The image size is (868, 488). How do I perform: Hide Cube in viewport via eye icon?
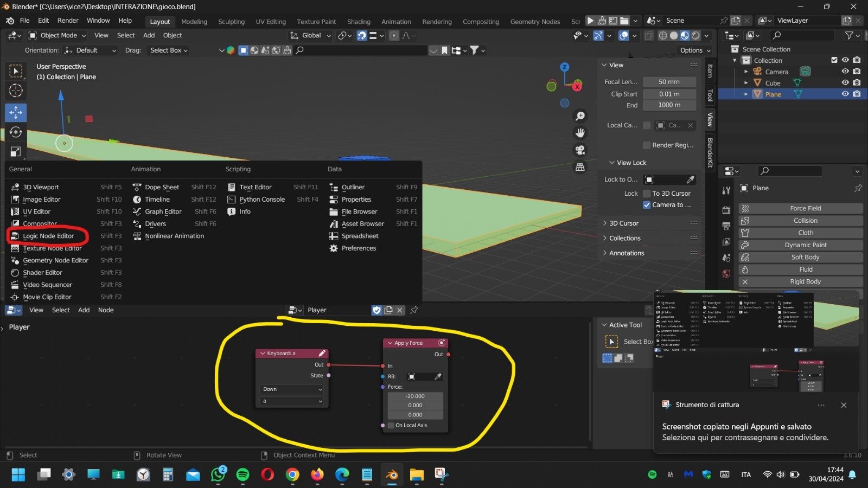click(x=845, y=83)
